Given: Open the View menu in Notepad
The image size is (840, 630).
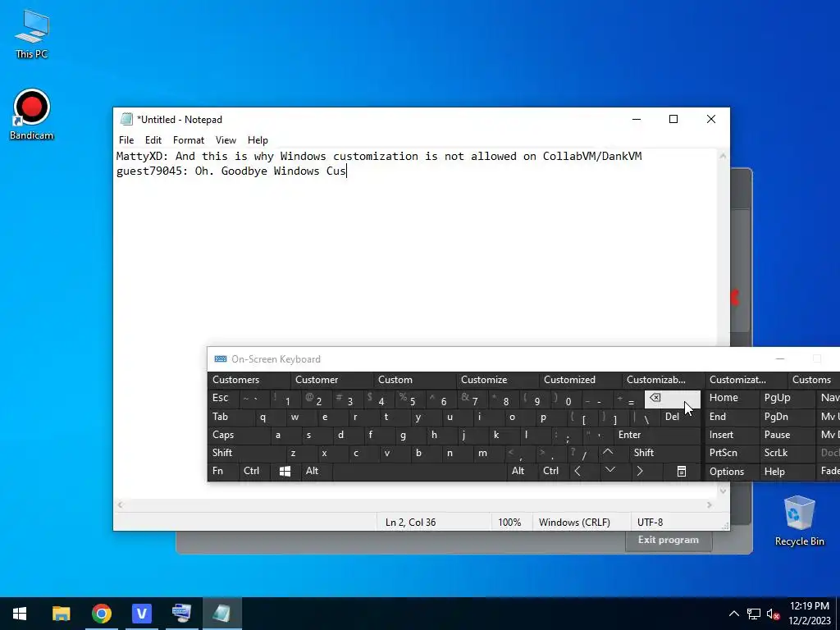Looking at the screenshot, I should [x=226, y=139].
